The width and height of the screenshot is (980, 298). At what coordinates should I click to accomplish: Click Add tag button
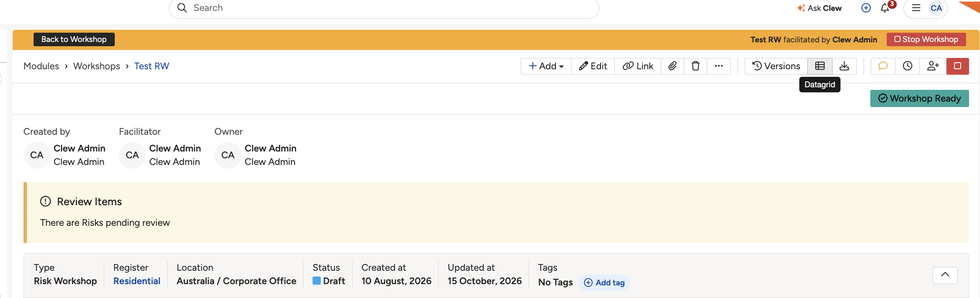pyautogui.click(x=604, y=283)
